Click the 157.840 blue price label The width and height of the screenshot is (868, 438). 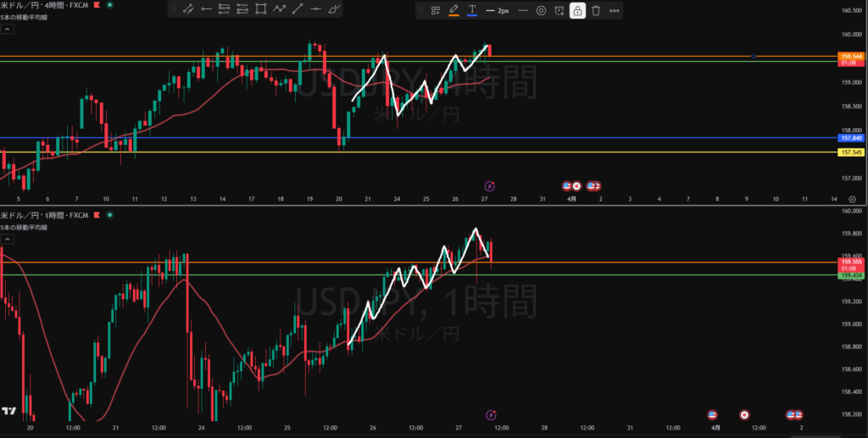tap(850, 137)
